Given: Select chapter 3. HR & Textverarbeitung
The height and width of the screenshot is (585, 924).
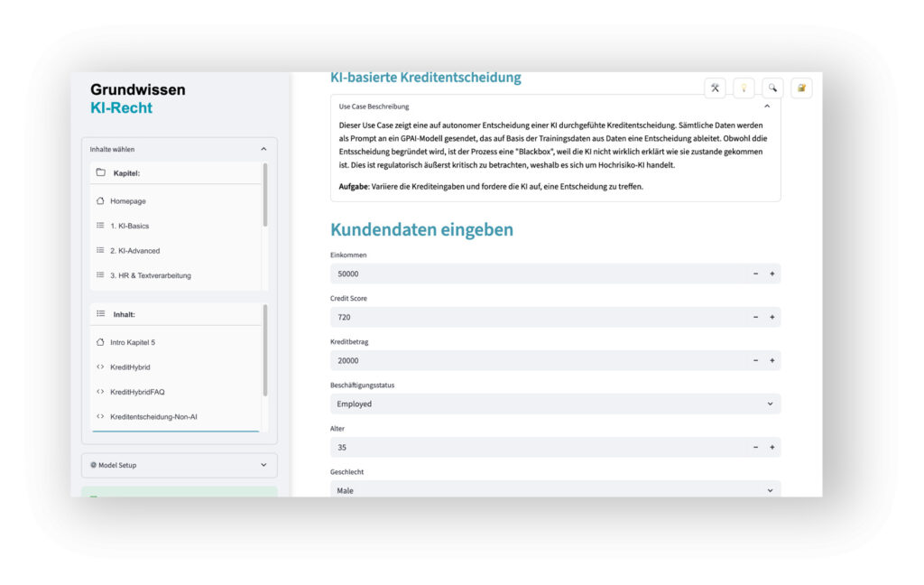Looking at the screenshot, I should pyautogui.click(x=150, y=275).
